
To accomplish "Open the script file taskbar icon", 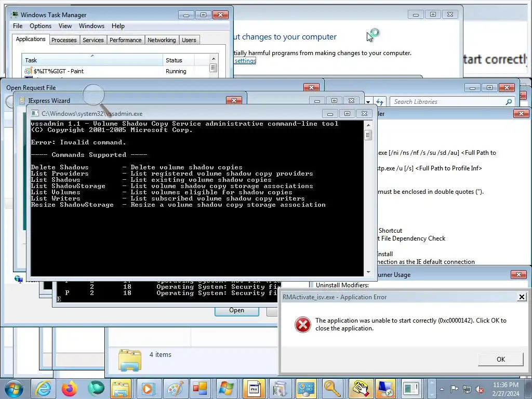I will [254, 389].
